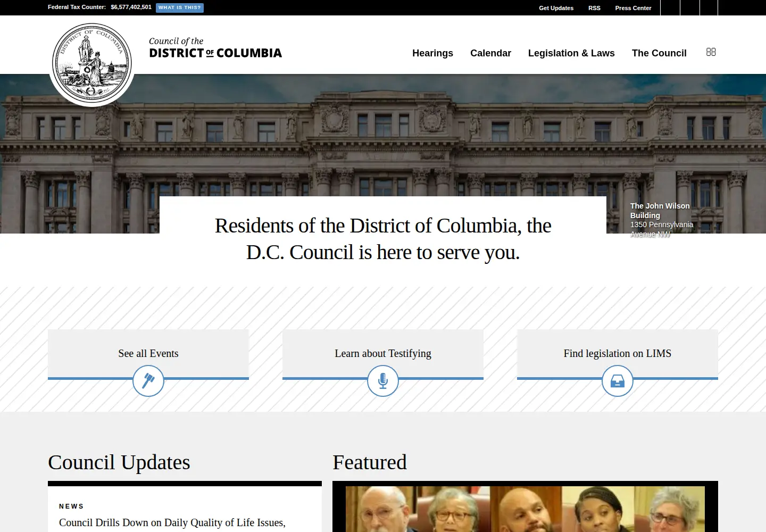Click the Federal Tax Counter: label
The width and height of the screenshot is (766, 532).
point(77,7)
